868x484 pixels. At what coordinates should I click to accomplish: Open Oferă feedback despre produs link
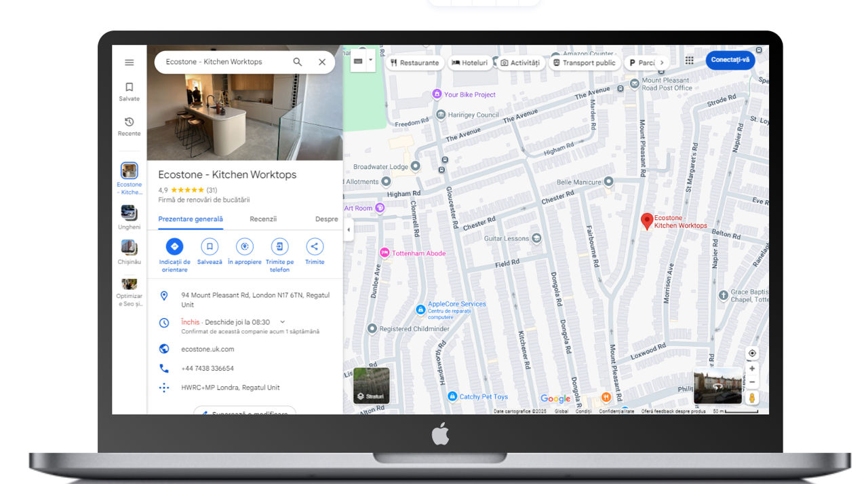[674, 411]
